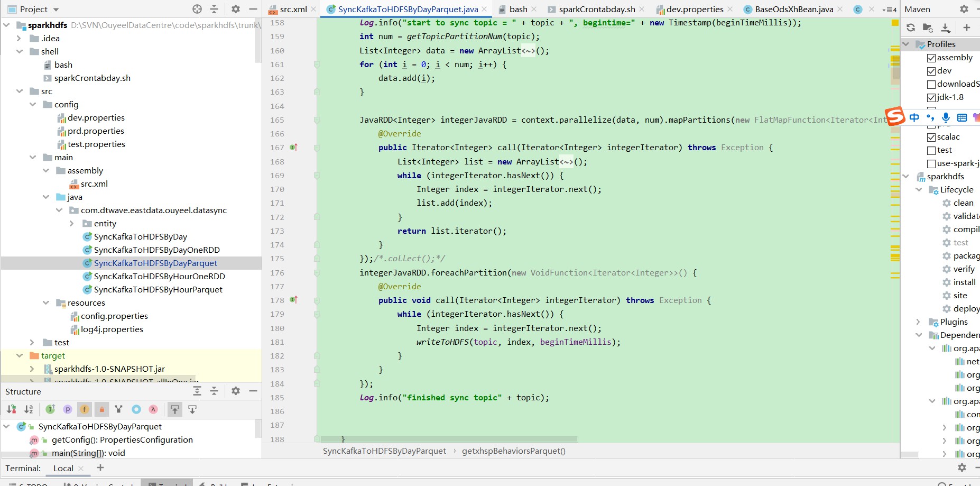Enable the downloadSources Maven profile
The width and height of the screenshot is (980, 486).
[931, 84]
